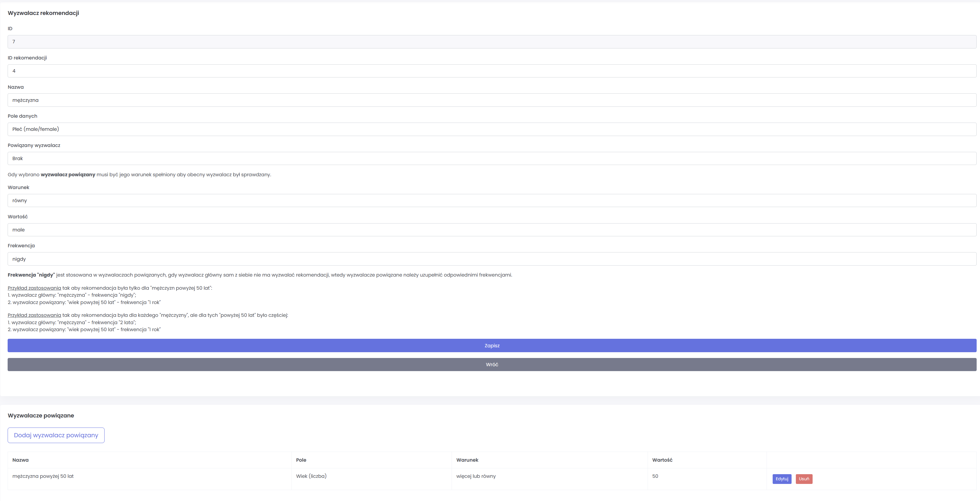Click the Pole column header

(301, 460)
